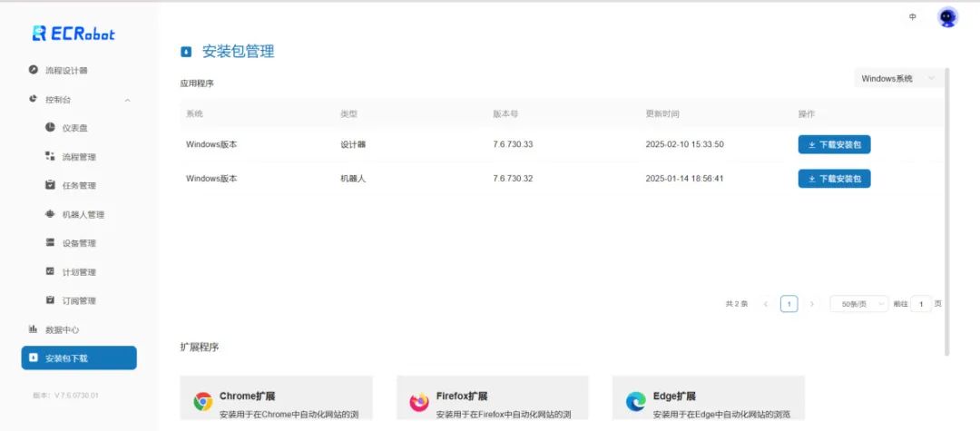Image resolution: width=980 pixels, height=431 pixels.
Task: Go to 任务管理 menu item
Action: (x=78, y=186)
